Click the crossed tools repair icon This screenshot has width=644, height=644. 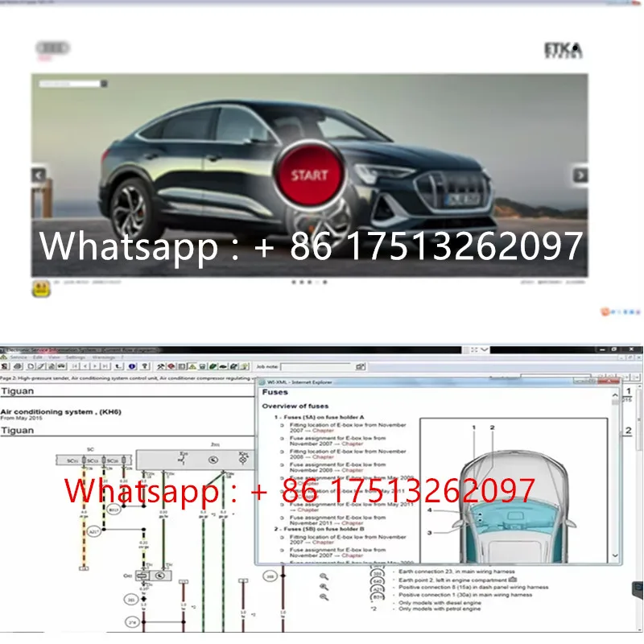coord(160,366)
